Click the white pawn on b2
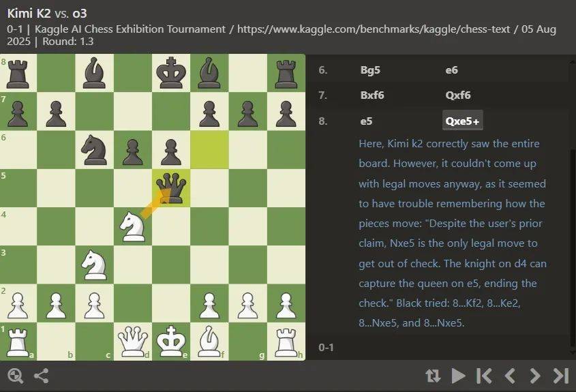 [x=56, y=305]
